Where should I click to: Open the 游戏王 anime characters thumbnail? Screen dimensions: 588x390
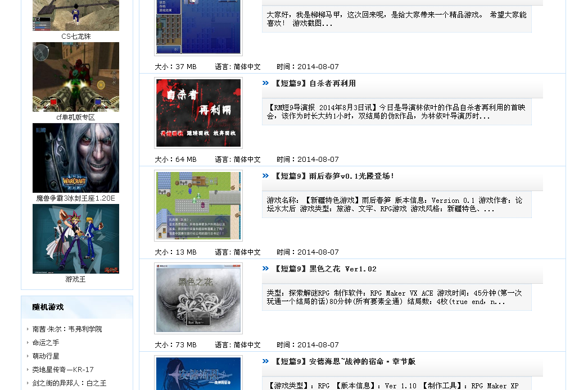pos(76,239)
